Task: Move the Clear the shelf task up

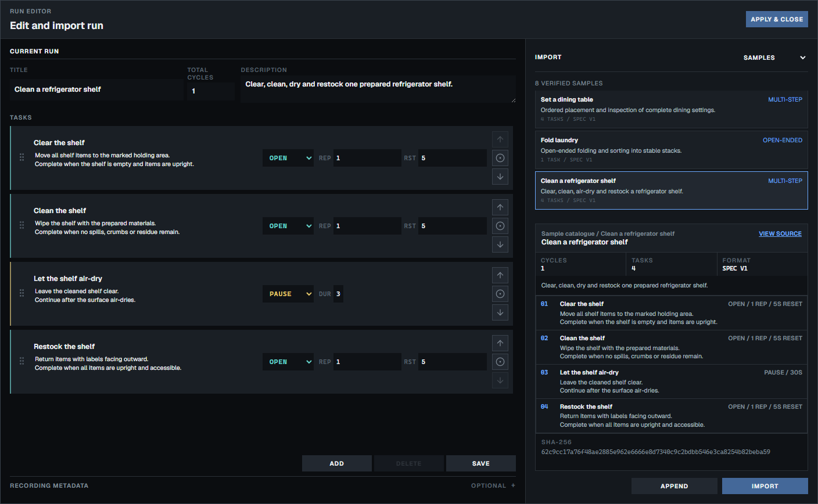Action: (500, 139)
